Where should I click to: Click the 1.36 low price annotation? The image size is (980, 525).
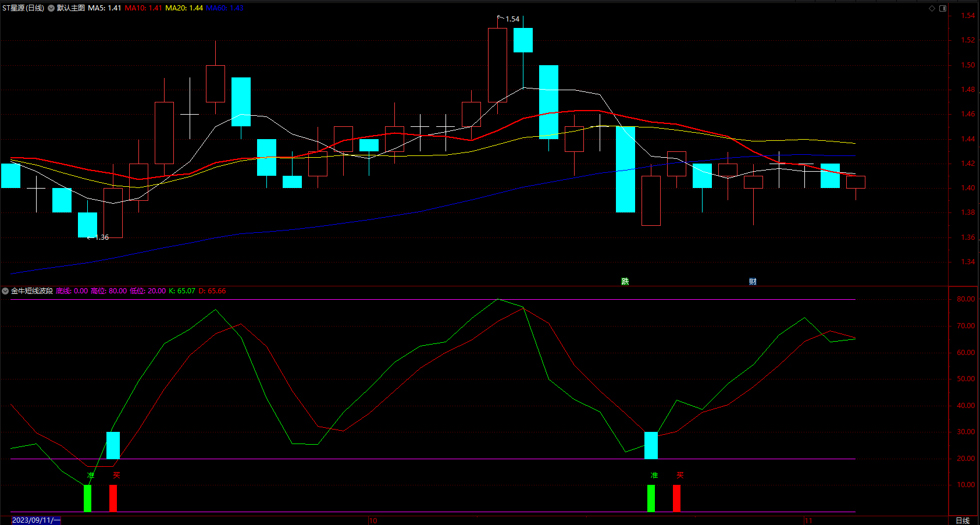[x=102, y=237]
